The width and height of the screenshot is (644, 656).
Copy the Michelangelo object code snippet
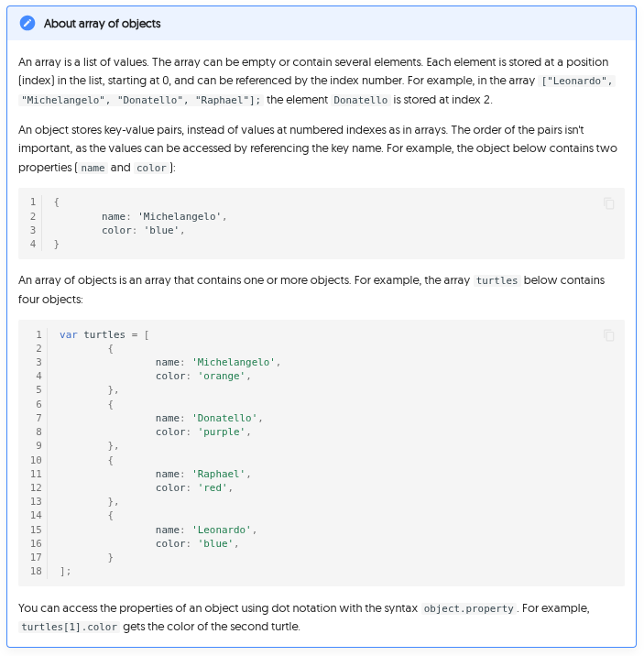(x=609, y=203)
